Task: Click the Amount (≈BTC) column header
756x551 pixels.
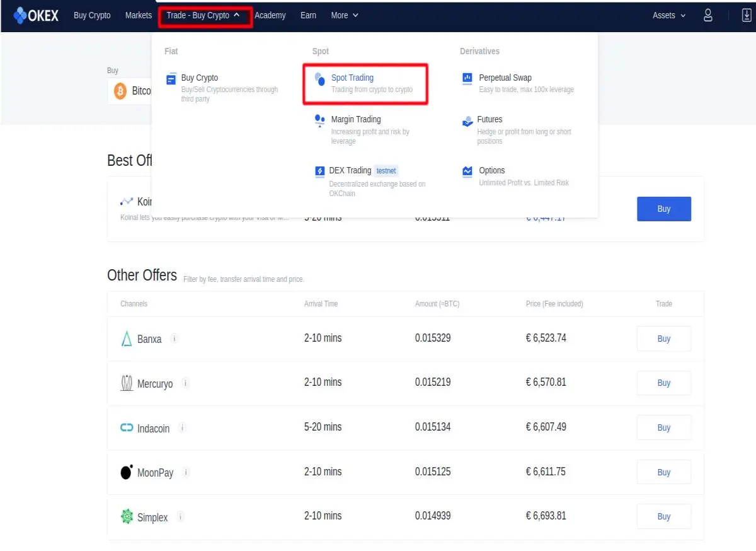Action: click(437, 304)
